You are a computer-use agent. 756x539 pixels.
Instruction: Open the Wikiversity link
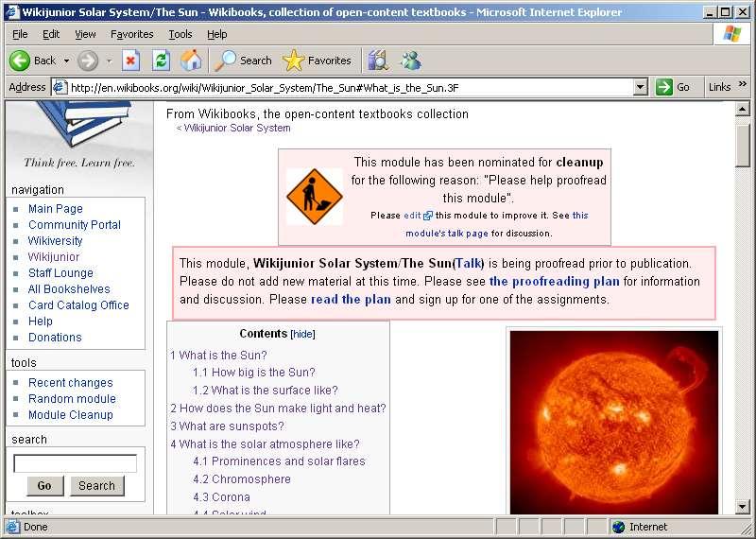[x=55, y=241]
